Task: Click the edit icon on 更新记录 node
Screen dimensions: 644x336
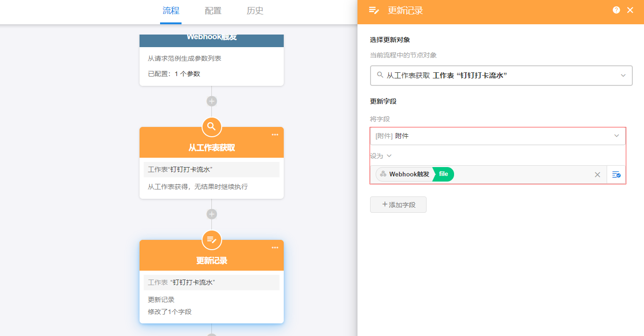Action: (x=211, y=240)
